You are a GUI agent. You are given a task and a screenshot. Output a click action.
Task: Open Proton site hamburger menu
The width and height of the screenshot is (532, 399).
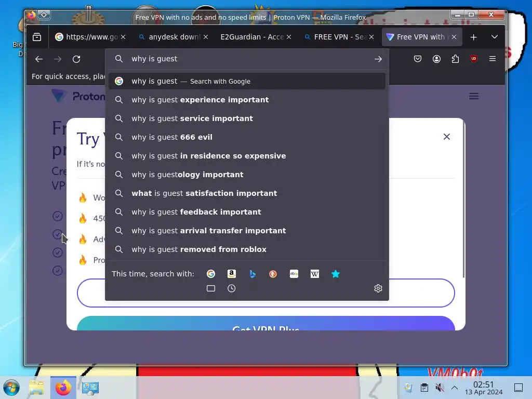(474, 96)
